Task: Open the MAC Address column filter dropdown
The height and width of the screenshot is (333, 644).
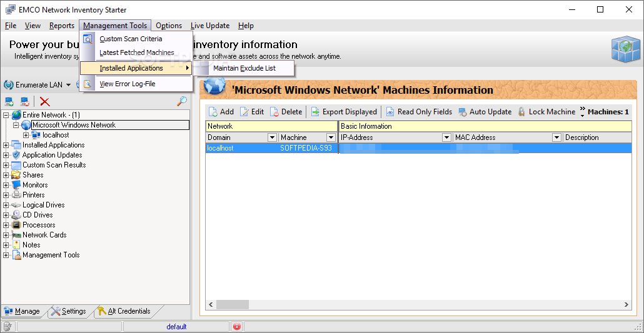Action: pyautogui.click(x=557, y=137)
